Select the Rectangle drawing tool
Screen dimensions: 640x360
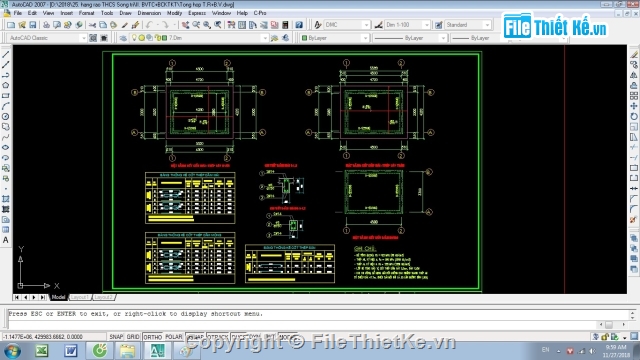[6, 96]
